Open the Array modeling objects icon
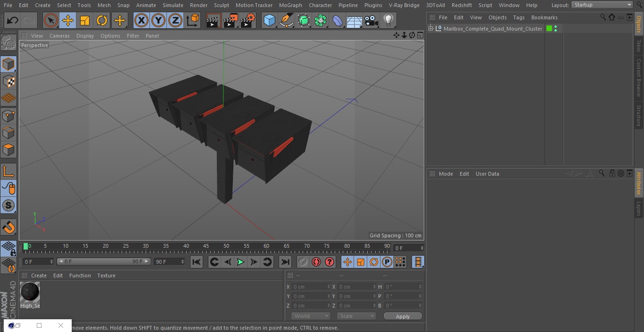644x332 pixels. tap(321, 20)
